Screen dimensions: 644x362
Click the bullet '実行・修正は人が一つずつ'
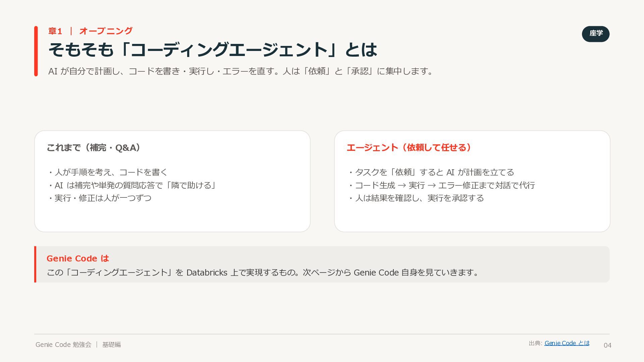point(99,198)
